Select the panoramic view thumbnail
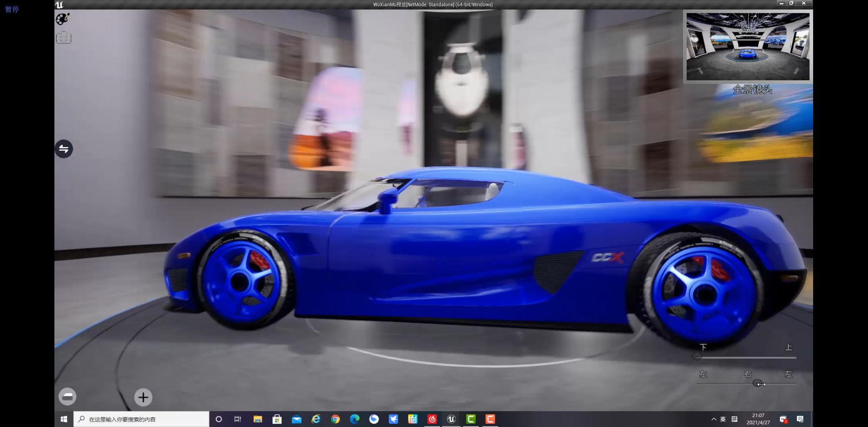The width and height of the screenshot is (868, 427). [748, 46]
